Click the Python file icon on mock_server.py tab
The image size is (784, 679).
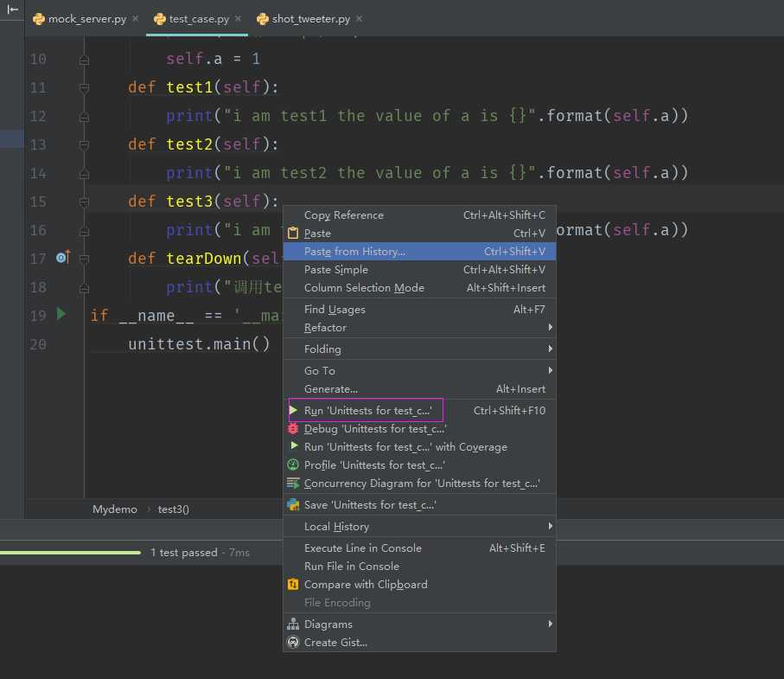tap(39, 19)
